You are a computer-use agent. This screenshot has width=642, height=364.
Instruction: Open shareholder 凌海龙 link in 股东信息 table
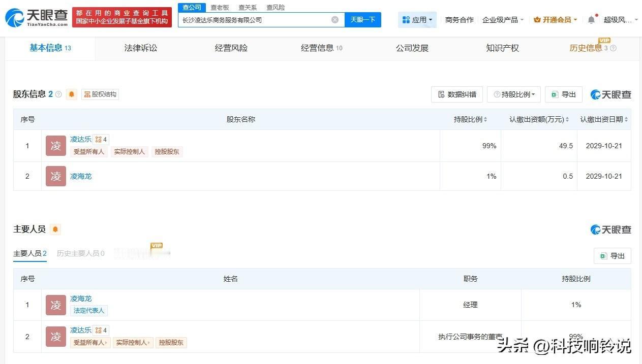coord(81,176)
